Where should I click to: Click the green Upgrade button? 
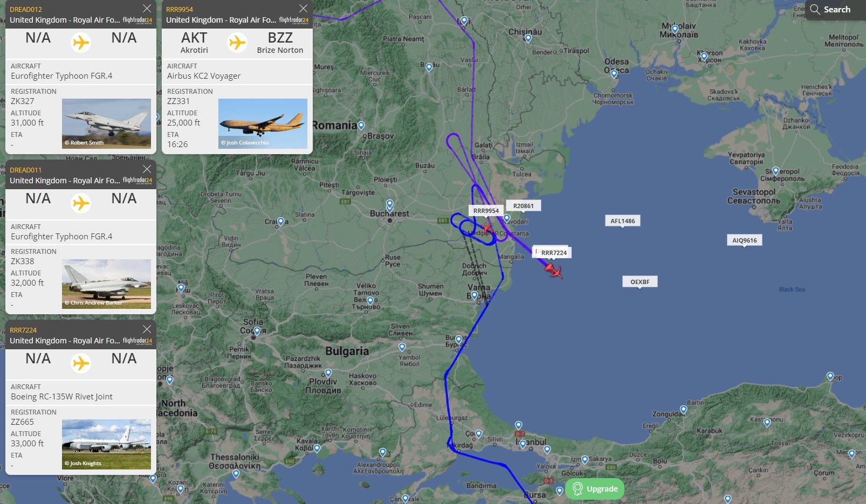coord(595,489)
